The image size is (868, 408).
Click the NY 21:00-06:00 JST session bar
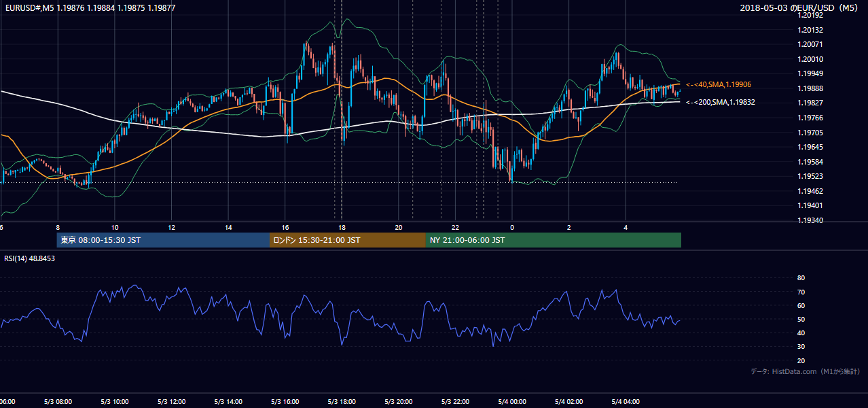(554, 240)
